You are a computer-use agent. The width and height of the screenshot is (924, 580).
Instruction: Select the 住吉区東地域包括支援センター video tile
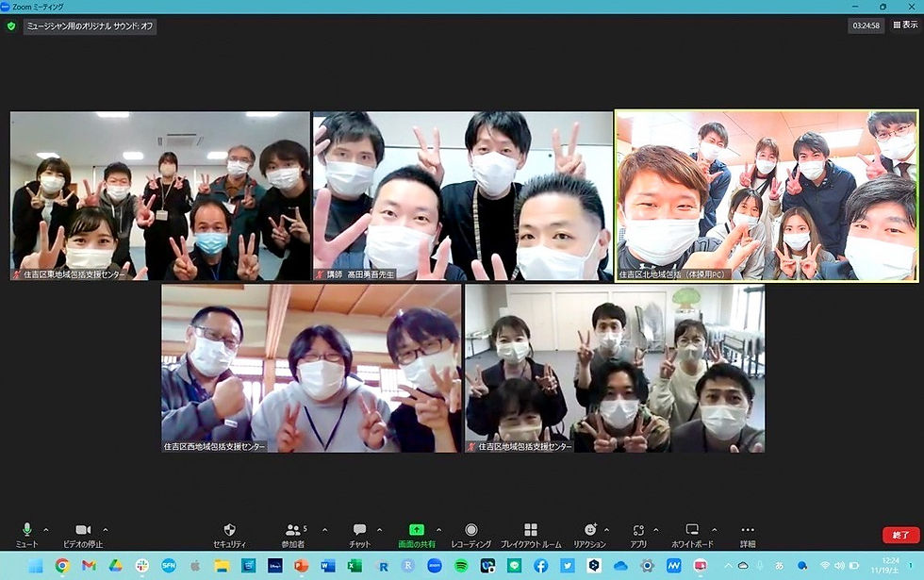pos(159,196)
